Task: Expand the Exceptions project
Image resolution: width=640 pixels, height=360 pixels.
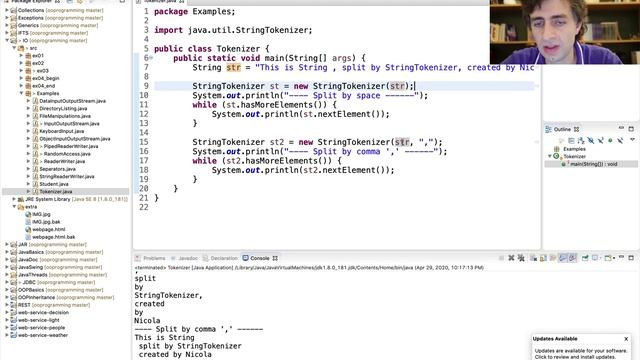Action: [x=7, y=18]
